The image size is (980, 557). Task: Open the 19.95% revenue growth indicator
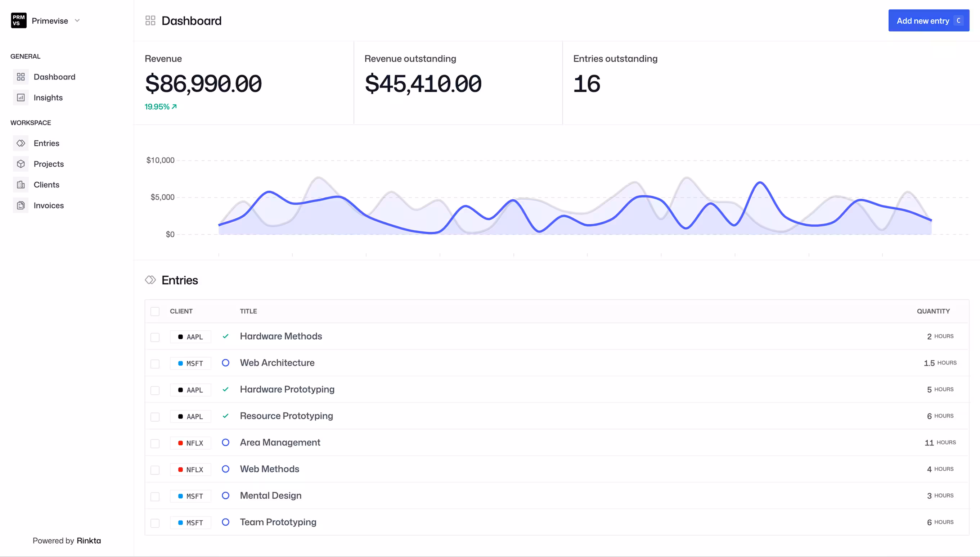pos(160,107)
